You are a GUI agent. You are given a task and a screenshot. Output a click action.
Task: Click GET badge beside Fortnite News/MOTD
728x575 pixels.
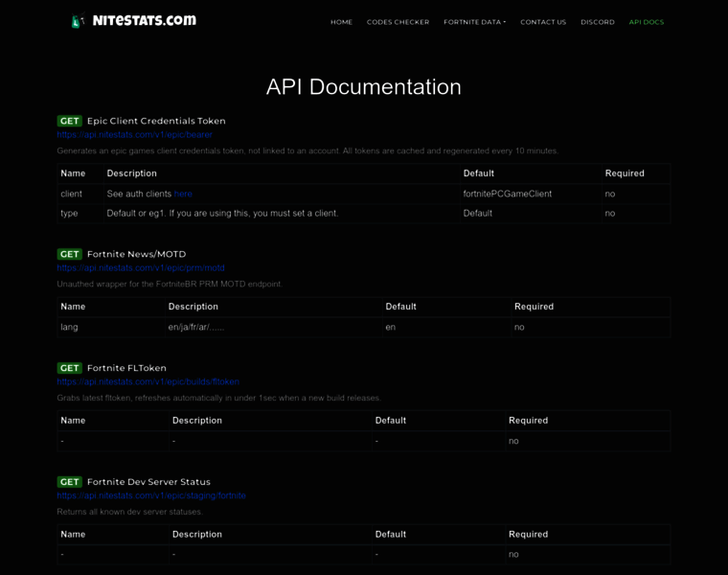tap(70, 254)
